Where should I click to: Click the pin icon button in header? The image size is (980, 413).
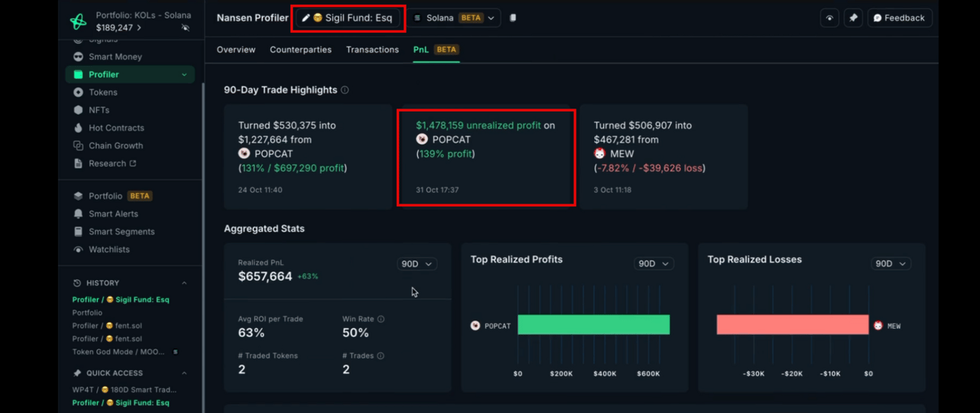click(x=853, y=18)
